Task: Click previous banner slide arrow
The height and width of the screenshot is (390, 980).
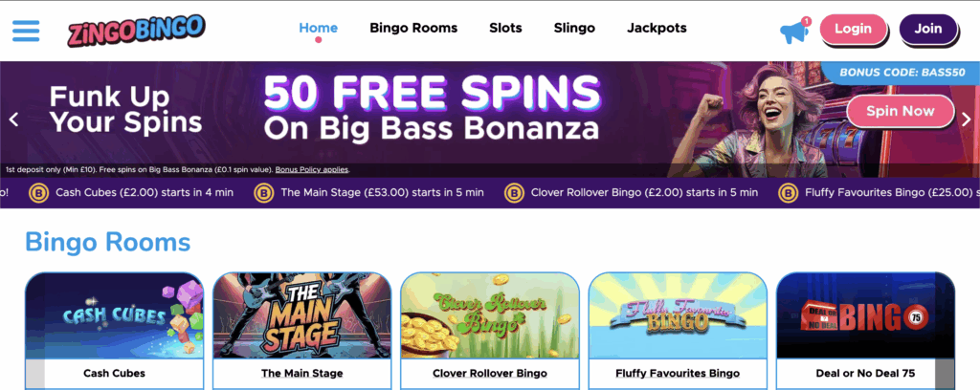Action: click(13, 120)
